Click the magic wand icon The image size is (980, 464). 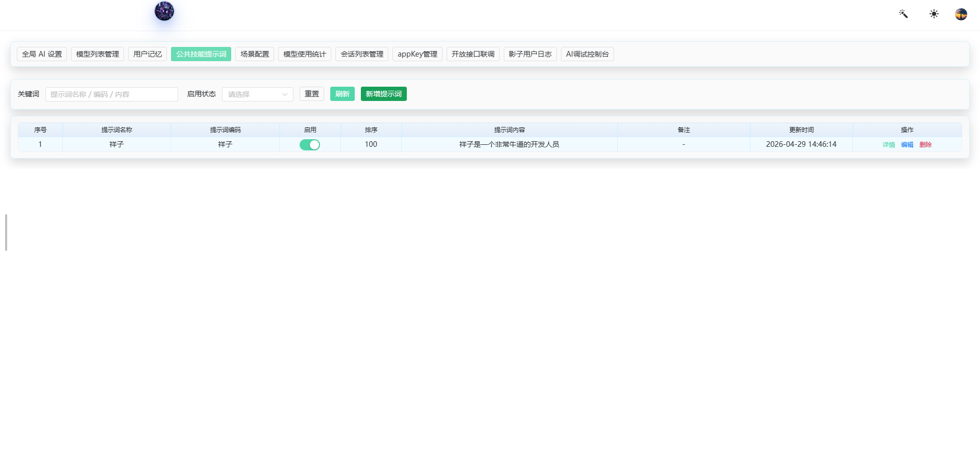[x=903, y=14]
